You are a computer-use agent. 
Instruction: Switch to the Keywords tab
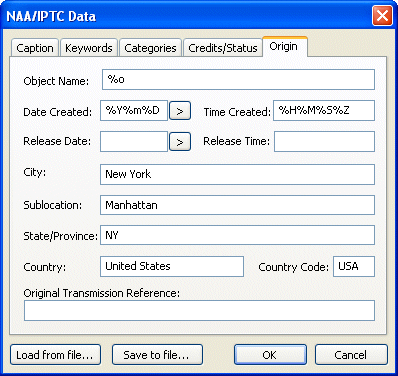(89, 48)
